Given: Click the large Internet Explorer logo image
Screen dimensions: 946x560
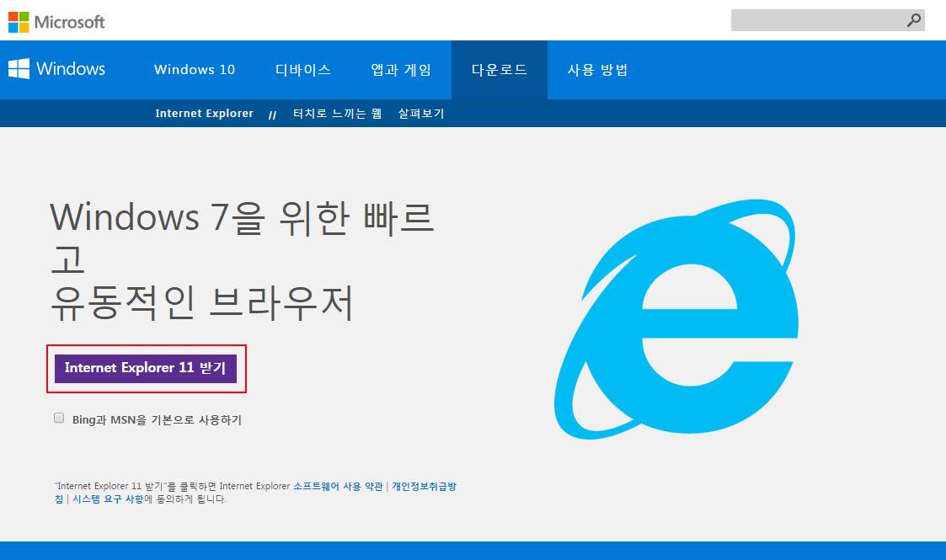Looking at the screenshot, I should pyautogui.click(x=676, y=319).
